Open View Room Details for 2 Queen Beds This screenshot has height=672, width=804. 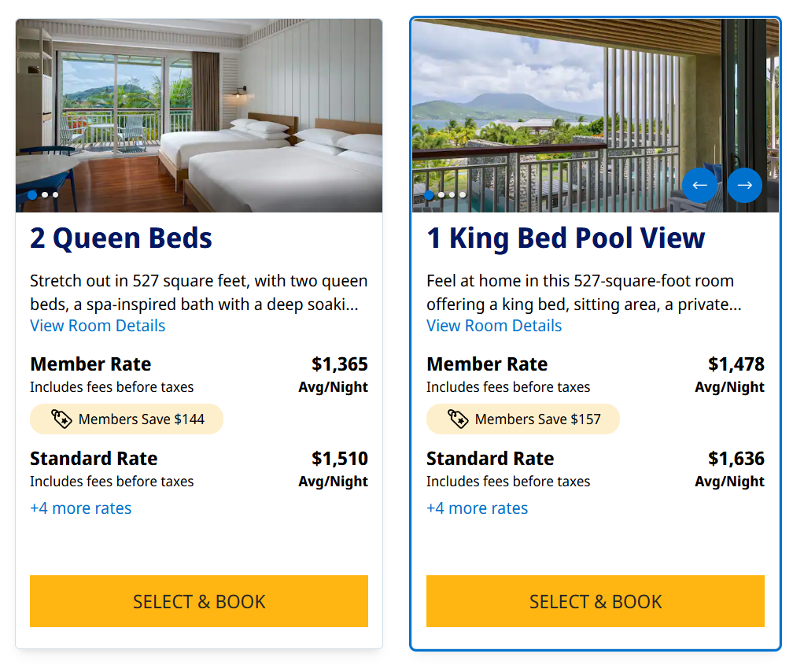(98, 326)
